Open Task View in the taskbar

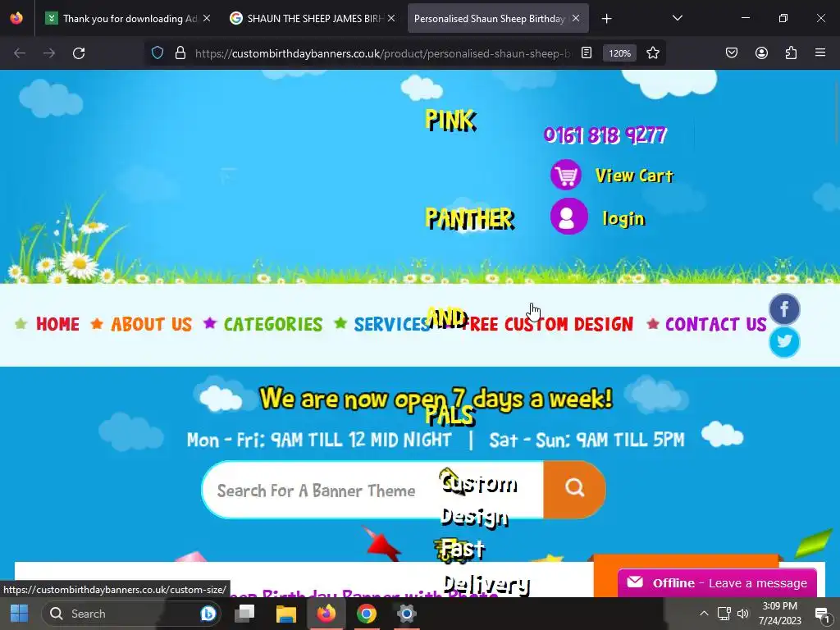[244, 614]
